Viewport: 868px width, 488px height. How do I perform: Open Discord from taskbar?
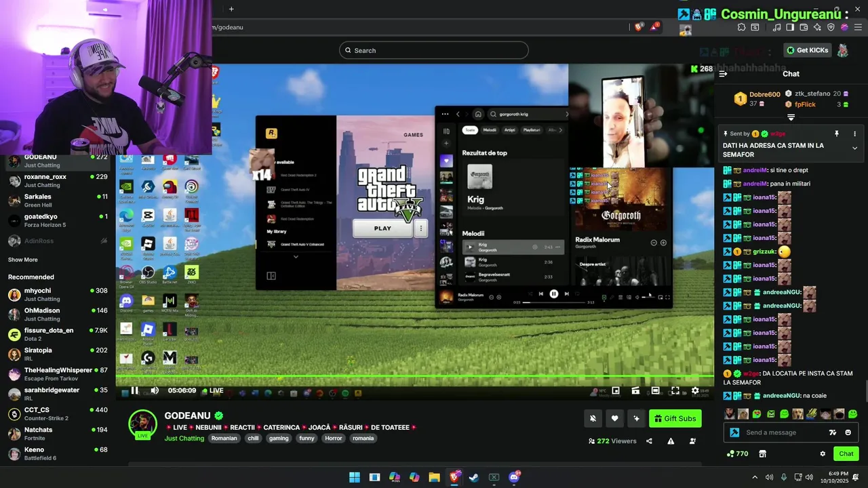(514, 477)
